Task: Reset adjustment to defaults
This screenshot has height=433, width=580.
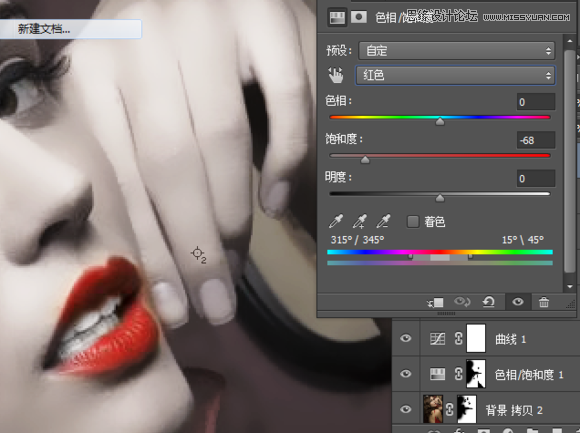Action: [x=489, y=302]
